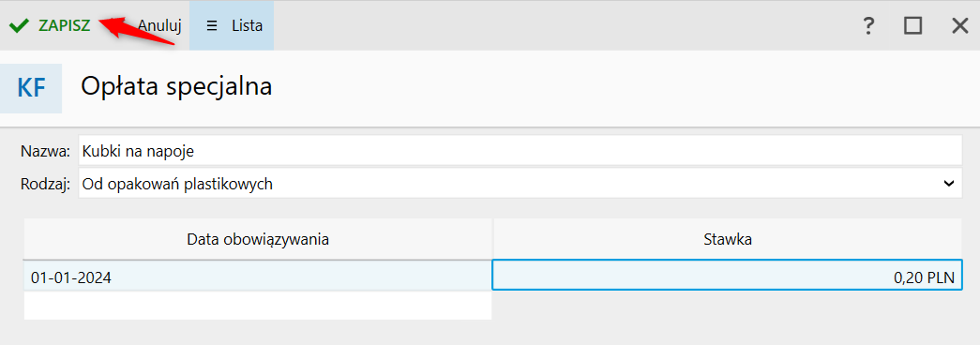The image size is (980, 345).
Task: Click the Nazwa label
Action: click(x=46, y=151)
